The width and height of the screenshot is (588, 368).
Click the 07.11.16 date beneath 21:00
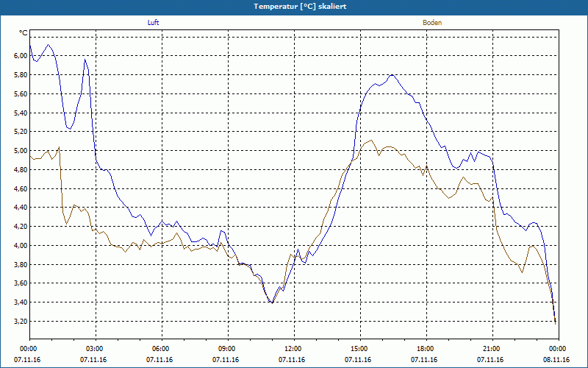(x=490, y=360)
